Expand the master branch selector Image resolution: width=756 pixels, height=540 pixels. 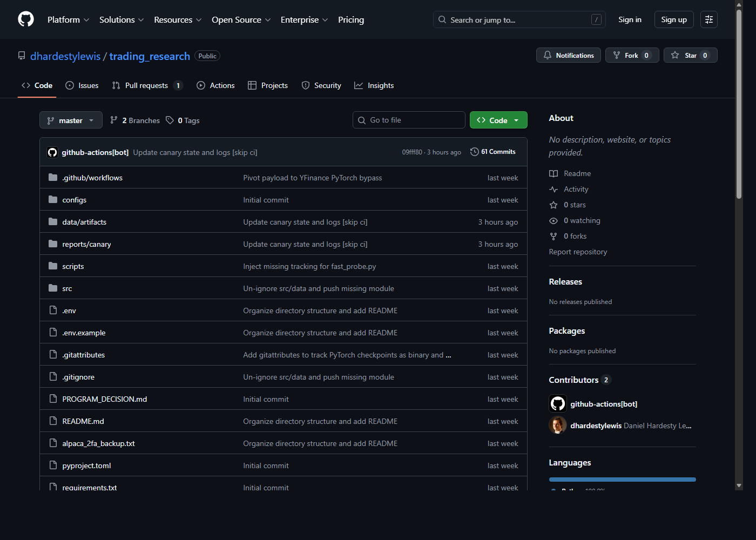(71, 120)
